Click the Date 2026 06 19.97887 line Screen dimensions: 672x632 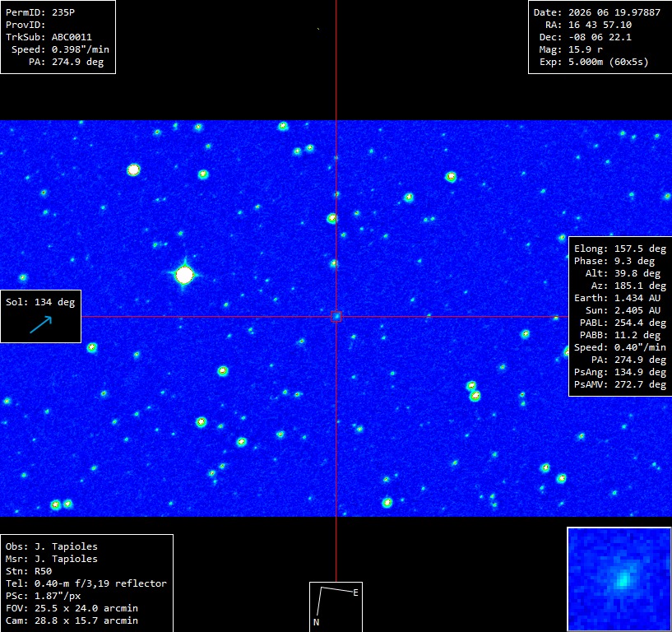(596, 12)
